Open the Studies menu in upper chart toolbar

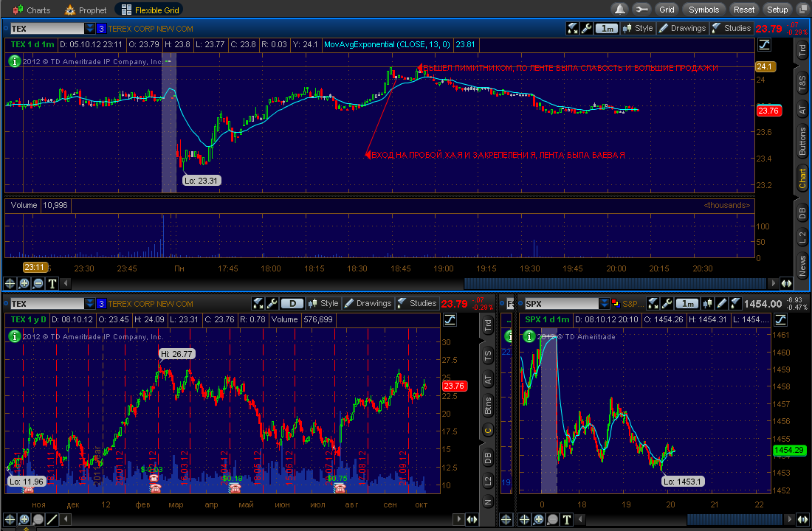pyautogui.click(x=732, y=29)
